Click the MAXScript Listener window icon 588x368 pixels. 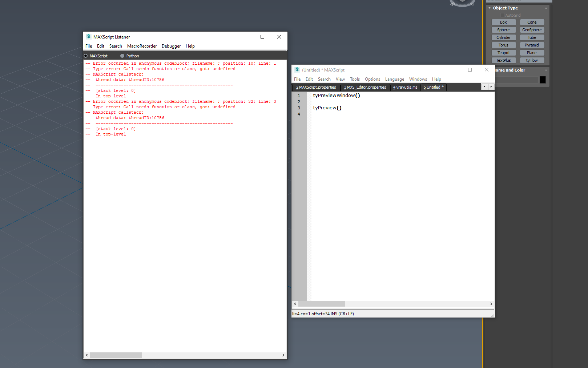point(88,37)
